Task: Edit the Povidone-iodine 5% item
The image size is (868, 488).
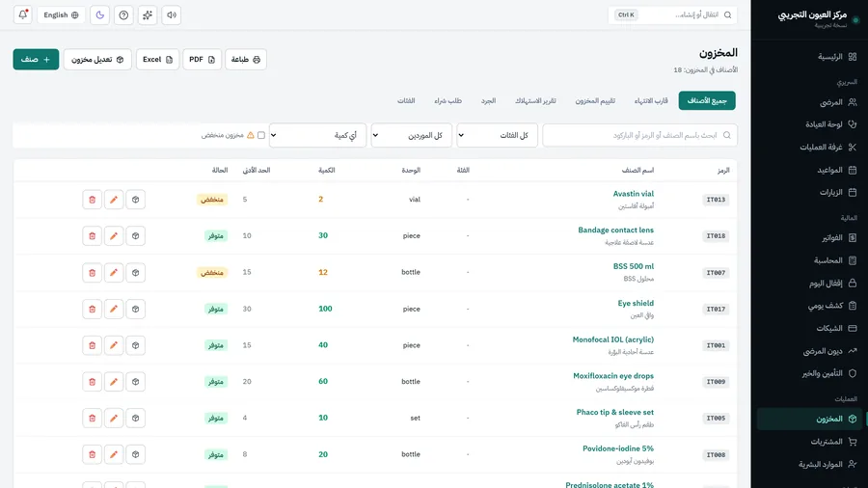Action: [x=114, y=455]
